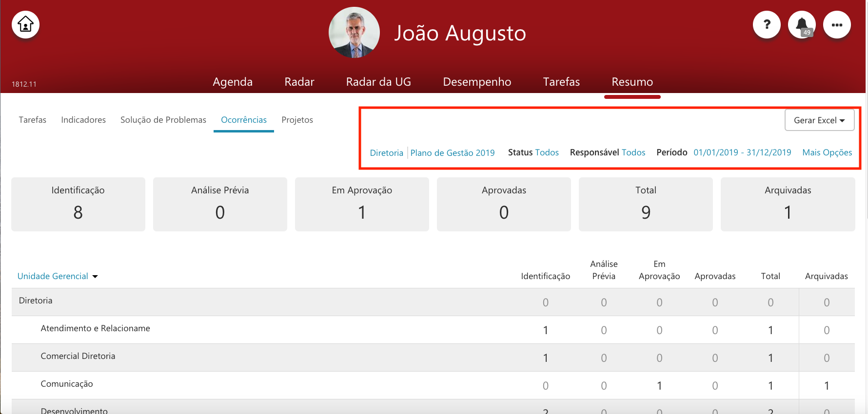
Task: Select the Resumo tab
Action: tap(632, 82)
